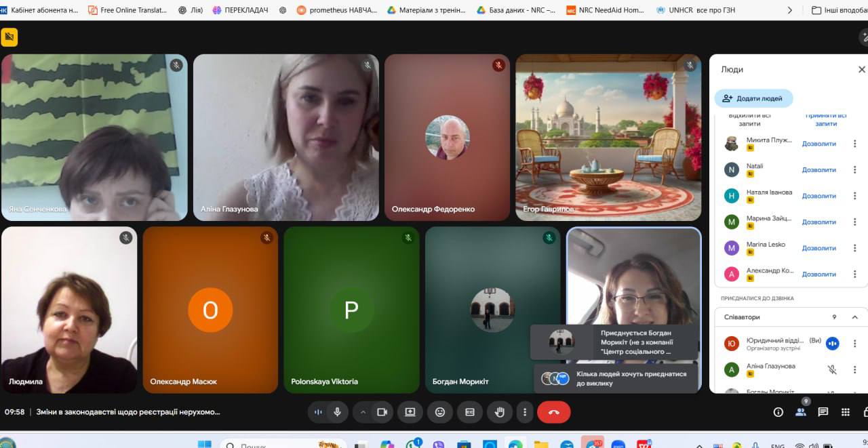Raise hand using the hand icon
Image resolution: width=868 pixels, height=448 pixels.
tap(500, 412)
